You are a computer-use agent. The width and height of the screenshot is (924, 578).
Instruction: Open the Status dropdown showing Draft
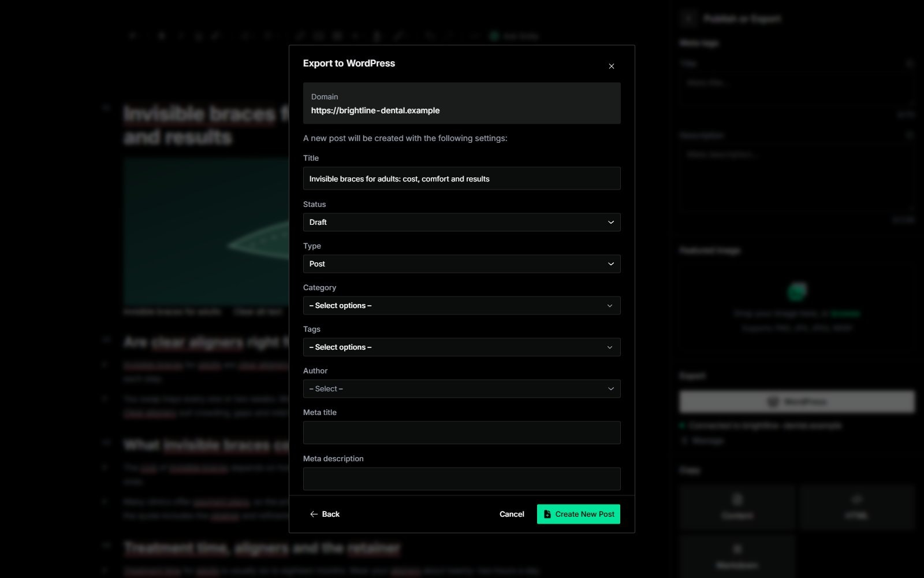pyautogui.click(x=461, y=223)
